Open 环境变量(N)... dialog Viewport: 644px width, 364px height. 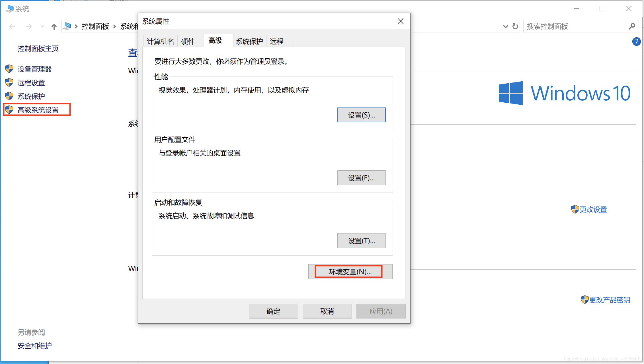pos(350,272)
